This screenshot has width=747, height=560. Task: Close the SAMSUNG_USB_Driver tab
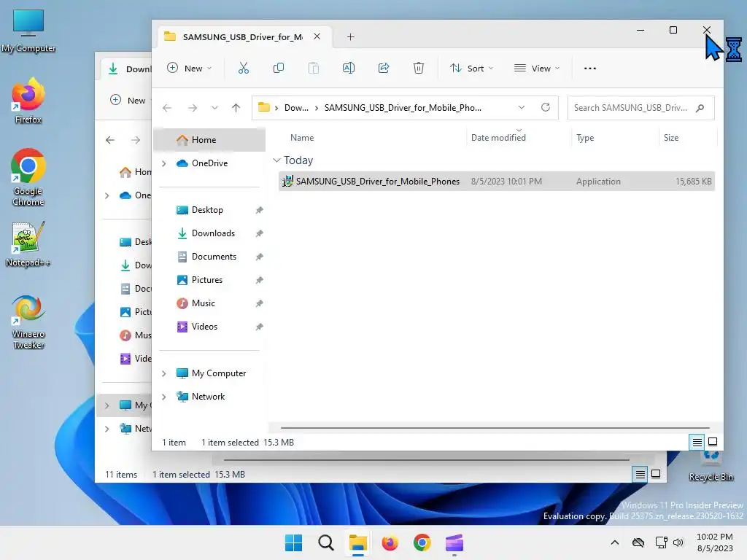(x=317, y=36)
